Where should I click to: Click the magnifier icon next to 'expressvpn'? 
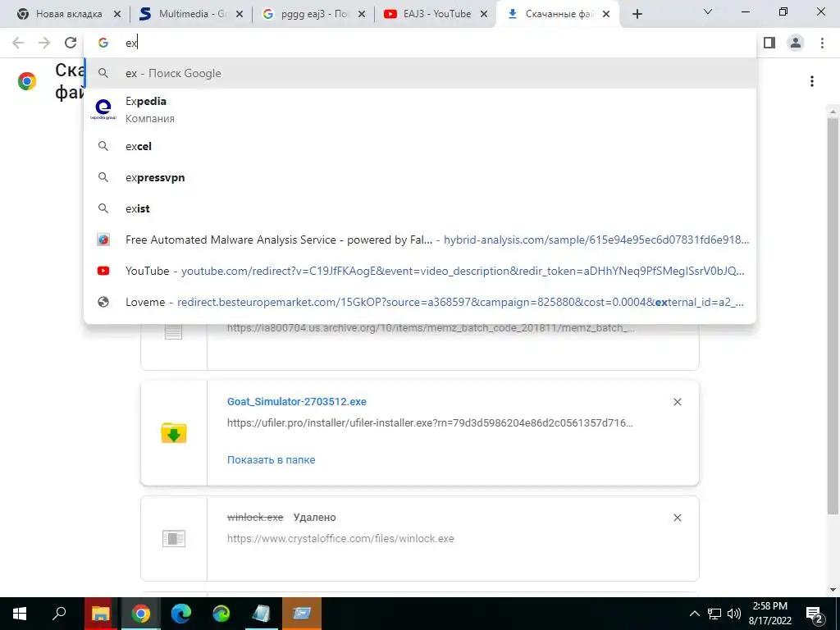pos(103,177)
